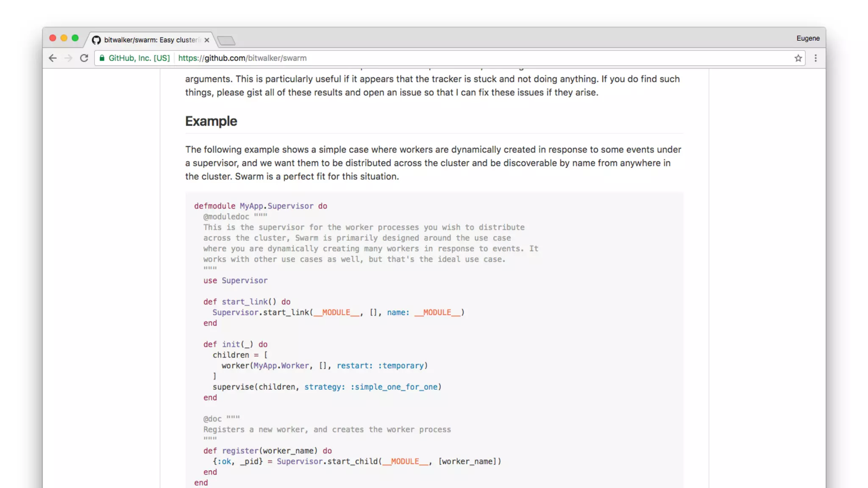The image size is (868, 488).
Task: Maximize the window with the green button
Action: coord(75,38)
